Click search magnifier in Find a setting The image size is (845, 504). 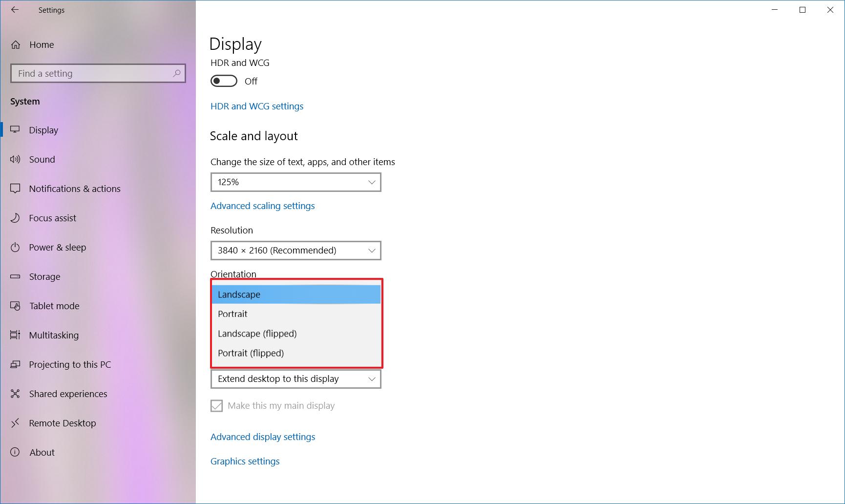coord(177,73)
